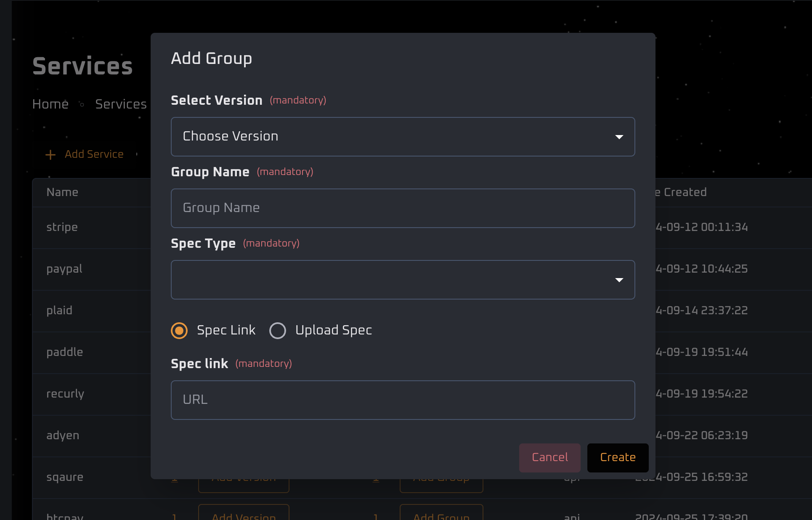Click the Create button
The image size is (812, 520).
pyautogui.click(x=617, y=457)
